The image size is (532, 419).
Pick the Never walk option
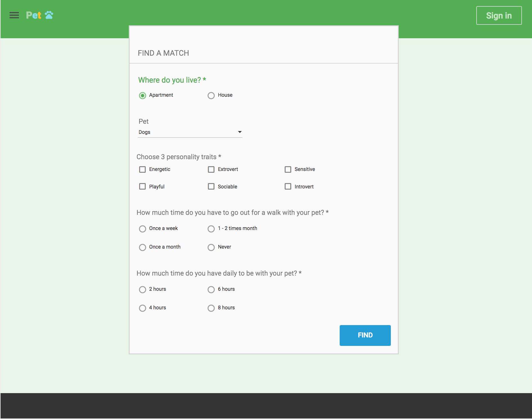pyautogui.click(x=211, y=247)
